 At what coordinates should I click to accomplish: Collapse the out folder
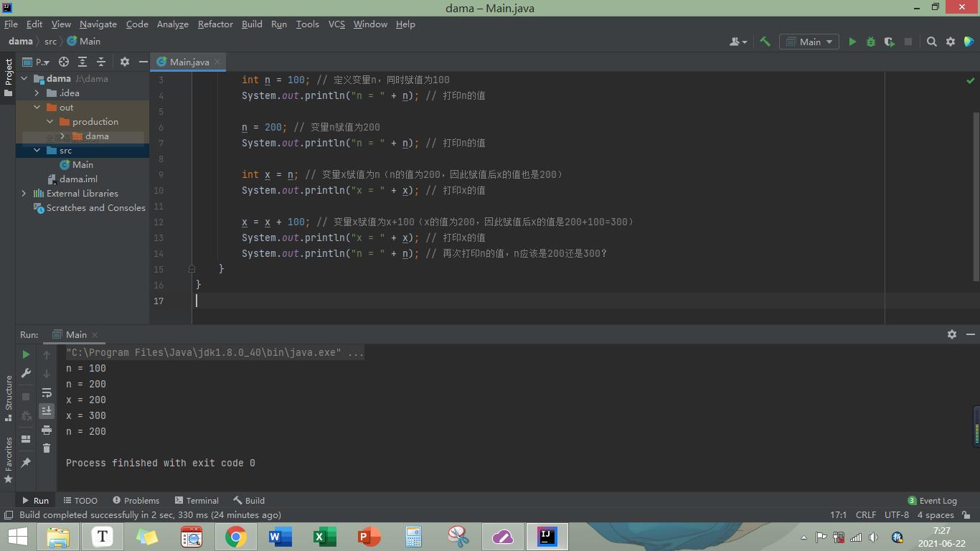(x=37, y=108)
